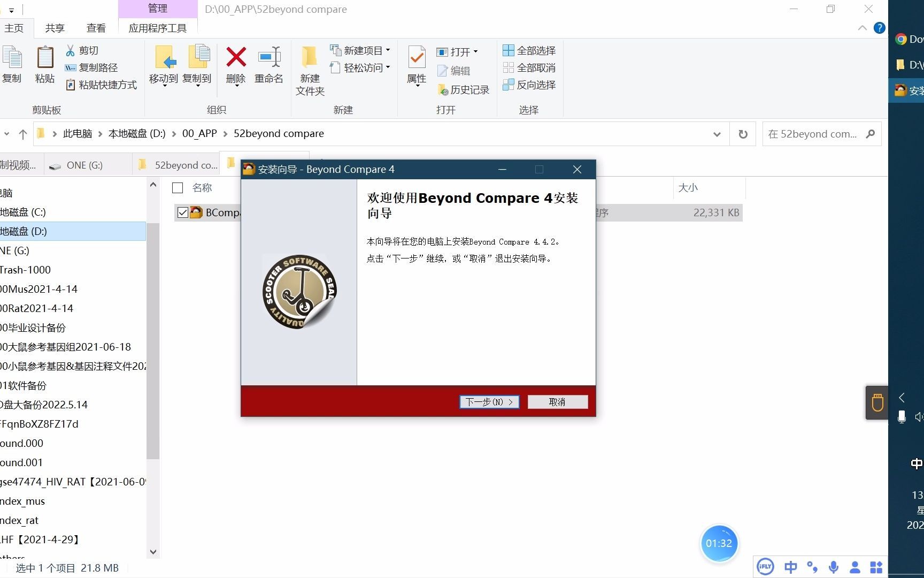Sort by the Name (名称) column header

click(202, 188)
